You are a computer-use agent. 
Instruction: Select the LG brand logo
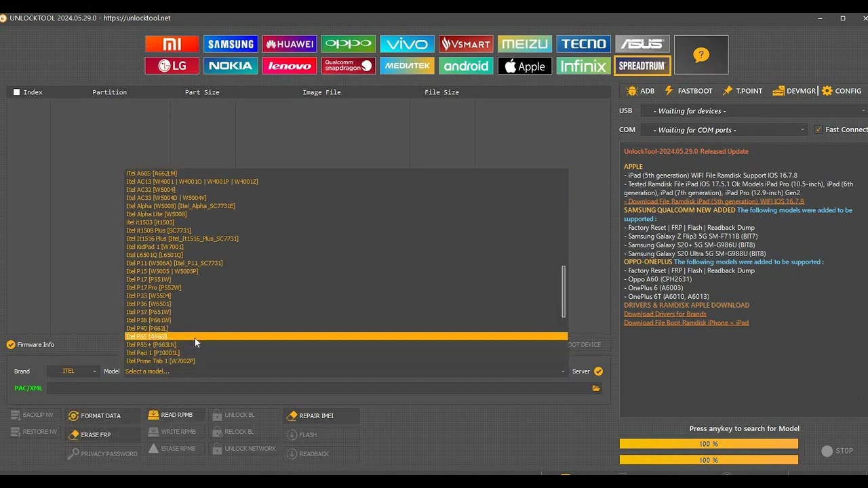(172, 66)
